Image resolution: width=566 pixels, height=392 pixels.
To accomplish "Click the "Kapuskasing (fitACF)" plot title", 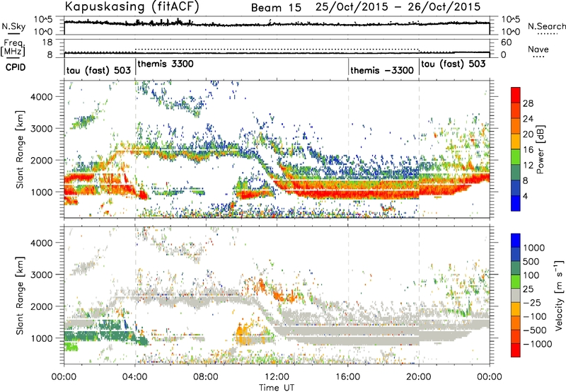I will pyautogui.click(x=132, y=6).
